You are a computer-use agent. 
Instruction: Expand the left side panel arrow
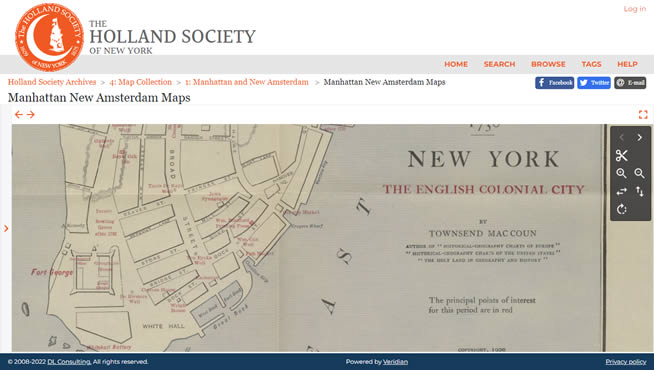6,228
